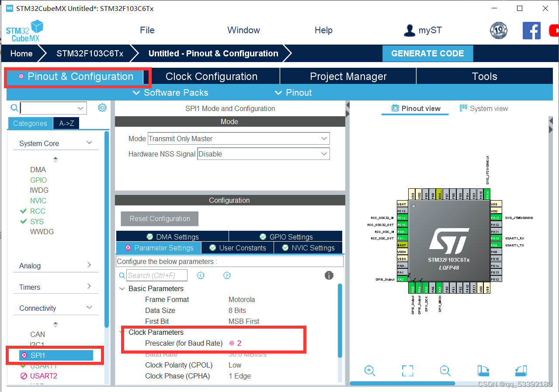Click the STM32F103C6Tx breadcrumb

(90, 53)
